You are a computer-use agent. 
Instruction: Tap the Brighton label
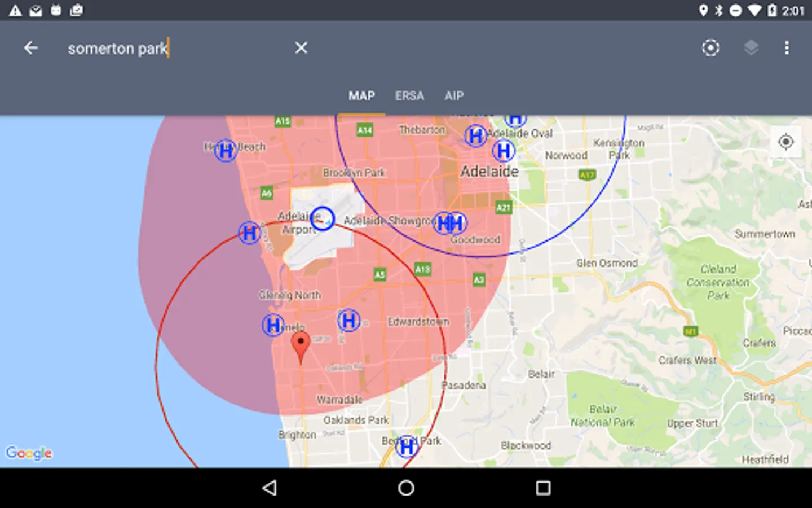(x=297, y=435)
